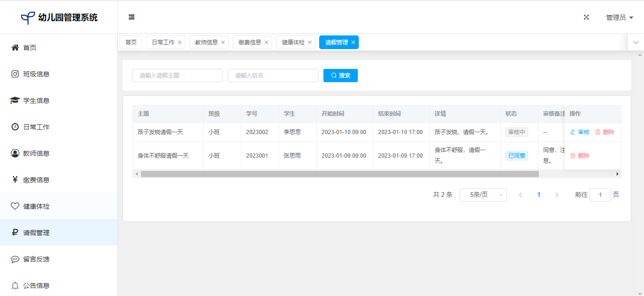Delete the 张思雨 leave record
Image resolution: width=644 pixels, height=296 pixels.
[x=580, y=156]
